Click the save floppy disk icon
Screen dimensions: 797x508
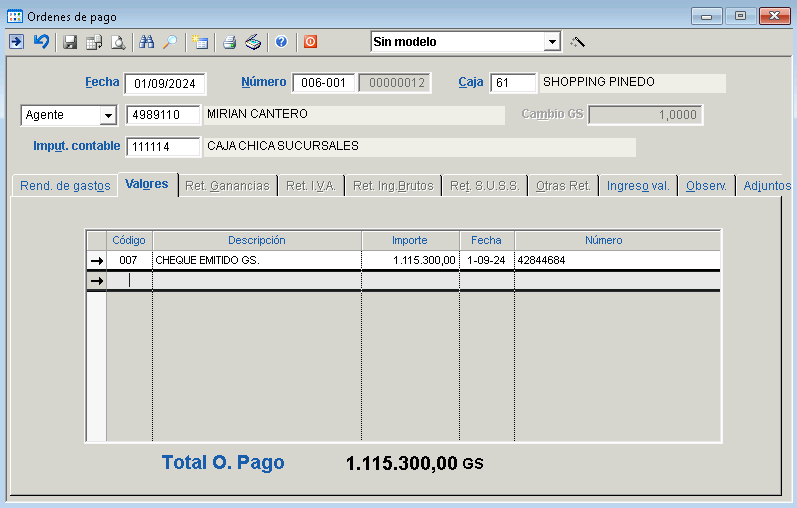(70, 42)
